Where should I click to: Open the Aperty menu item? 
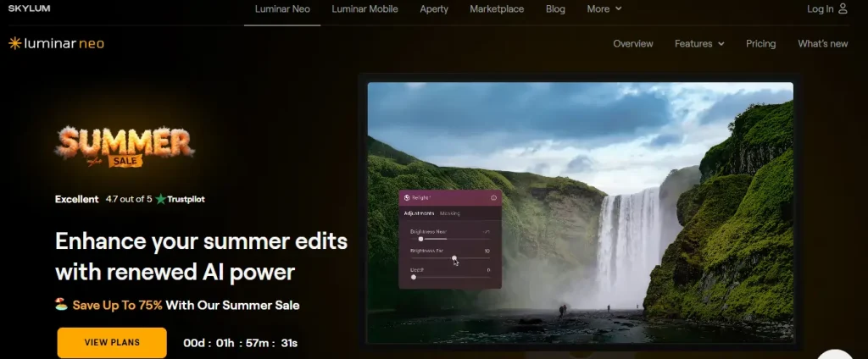click(x=434, y=8)
